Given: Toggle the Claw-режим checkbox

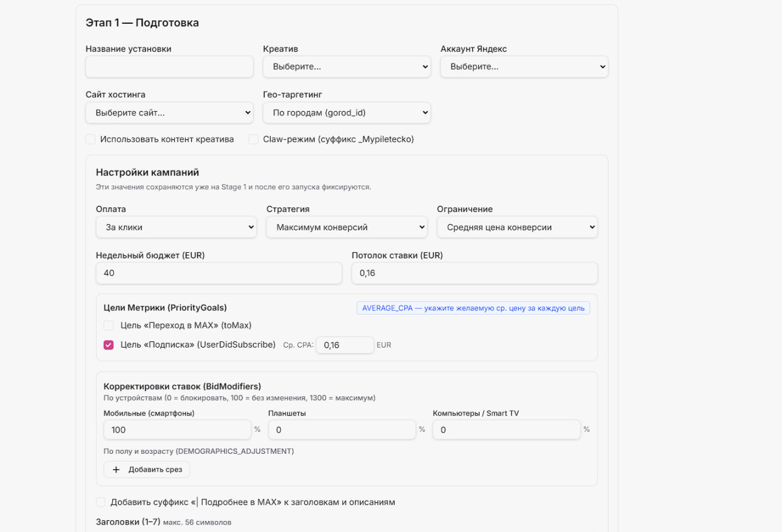Looking at the screenshot, I should 254,139.
